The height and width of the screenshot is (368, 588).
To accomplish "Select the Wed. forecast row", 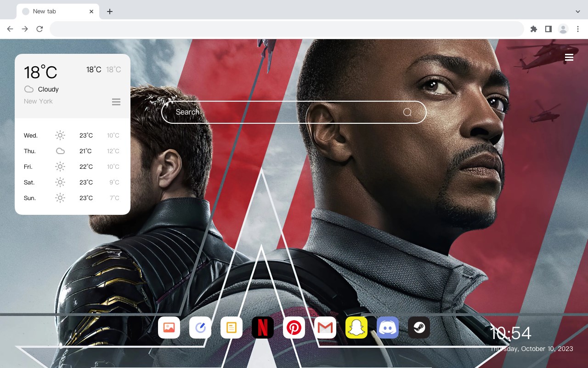I will pos(73,135).
